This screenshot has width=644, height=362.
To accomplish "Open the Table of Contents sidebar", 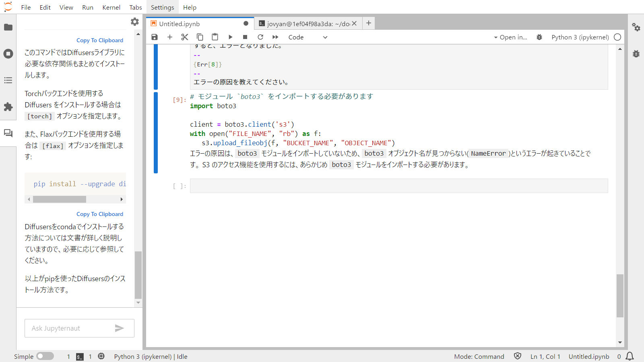I will 8,80.
